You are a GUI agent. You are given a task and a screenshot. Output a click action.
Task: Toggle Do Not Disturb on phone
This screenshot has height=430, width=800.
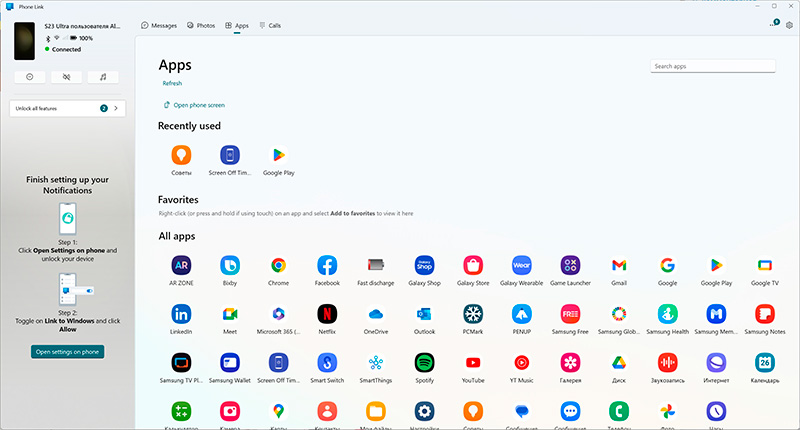[29, 76]
